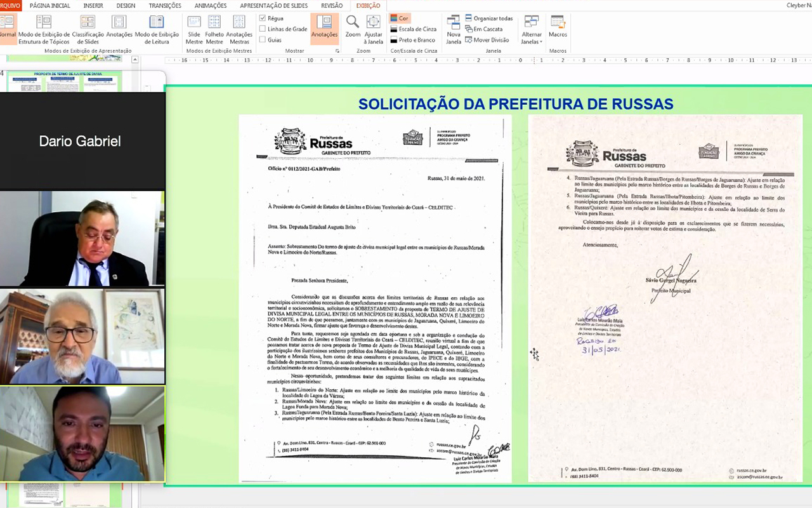Open the Folheto Mestre view
The height and width of the screenshot is (508, 812).
coord(214,29)
